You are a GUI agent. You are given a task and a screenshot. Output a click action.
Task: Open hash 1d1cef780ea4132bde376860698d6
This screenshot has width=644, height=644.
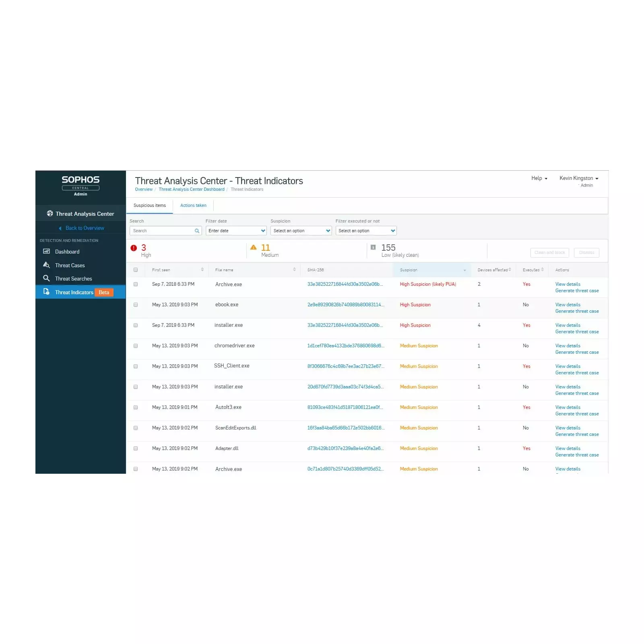[x=346, y=346]
